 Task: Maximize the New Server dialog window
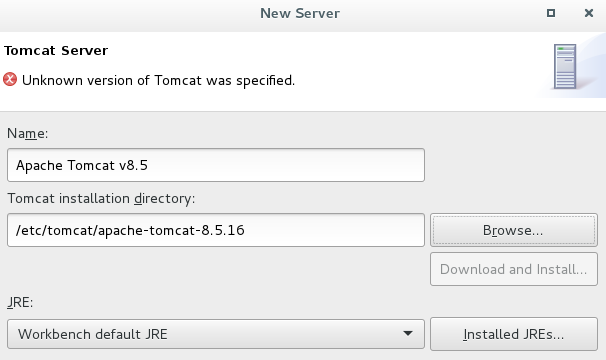tap(551, 13)
